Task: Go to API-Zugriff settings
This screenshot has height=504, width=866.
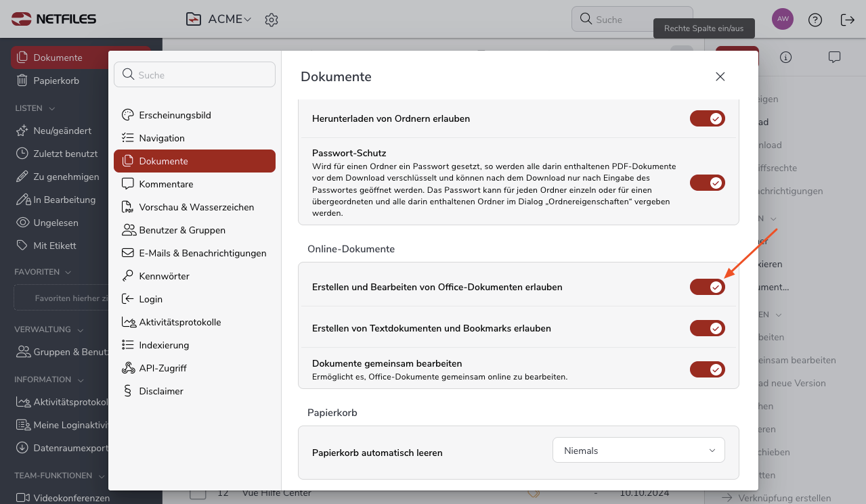Action: (163, 368)
